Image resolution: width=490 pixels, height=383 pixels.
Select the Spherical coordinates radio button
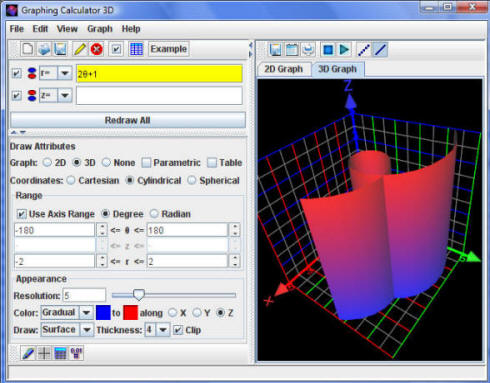point(192,180)
